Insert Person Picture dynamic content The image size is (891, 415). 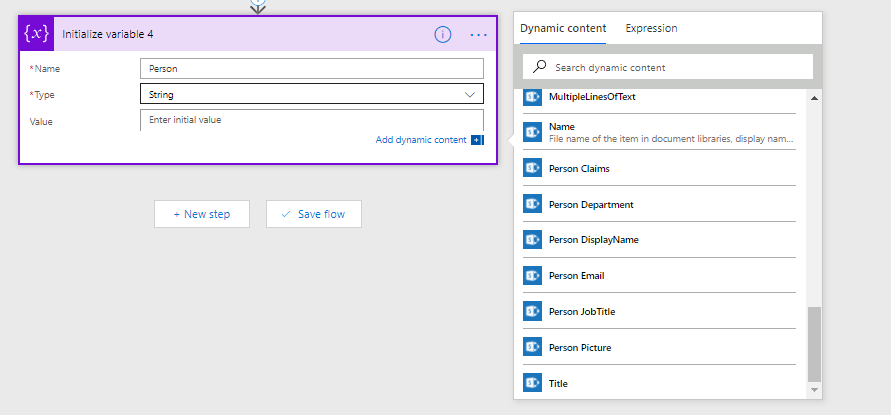click(x=660, y=347)
